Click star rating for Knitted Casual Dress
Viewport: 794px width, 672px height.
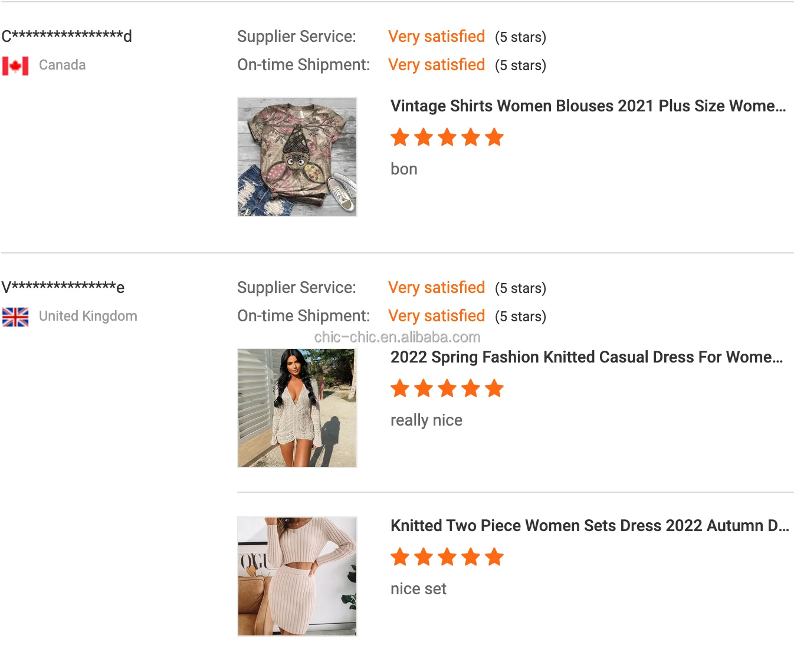[x=447, y=388]
